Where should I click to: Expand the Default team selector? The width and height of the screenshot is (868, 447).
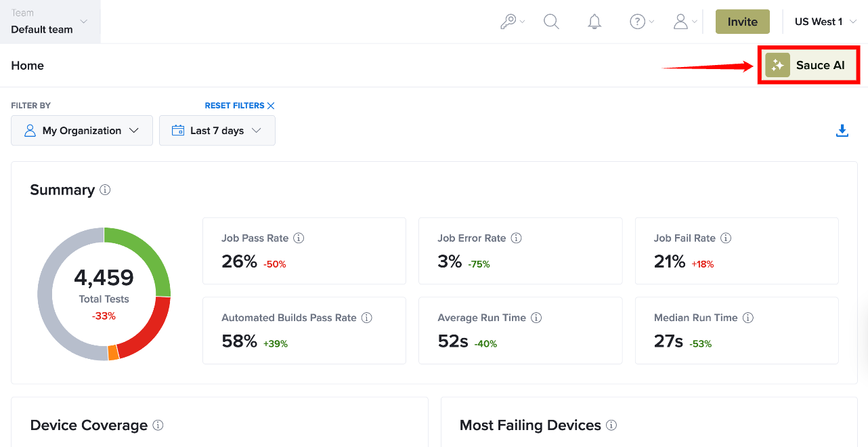coord(50,22)
